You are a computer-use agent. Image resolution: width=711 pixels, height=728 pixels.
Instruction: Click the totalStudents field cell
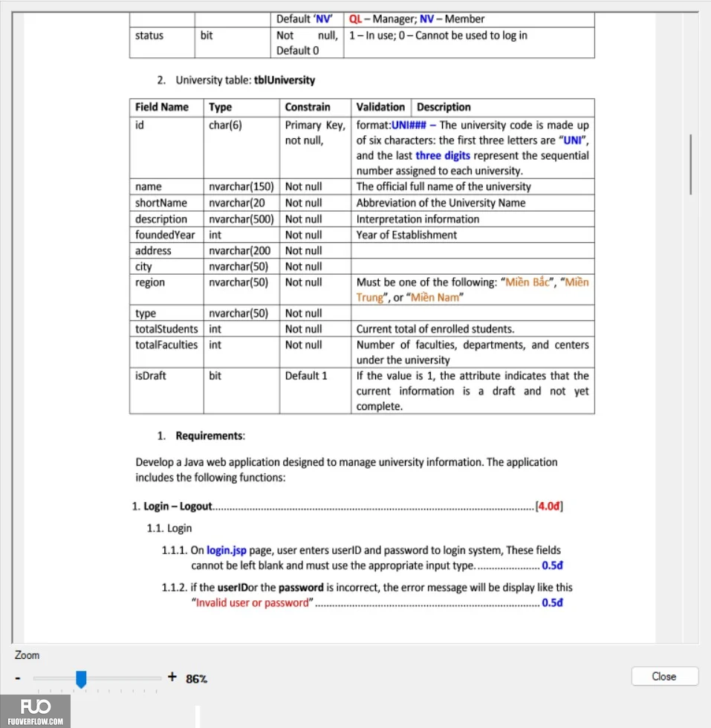click(166, 328)
